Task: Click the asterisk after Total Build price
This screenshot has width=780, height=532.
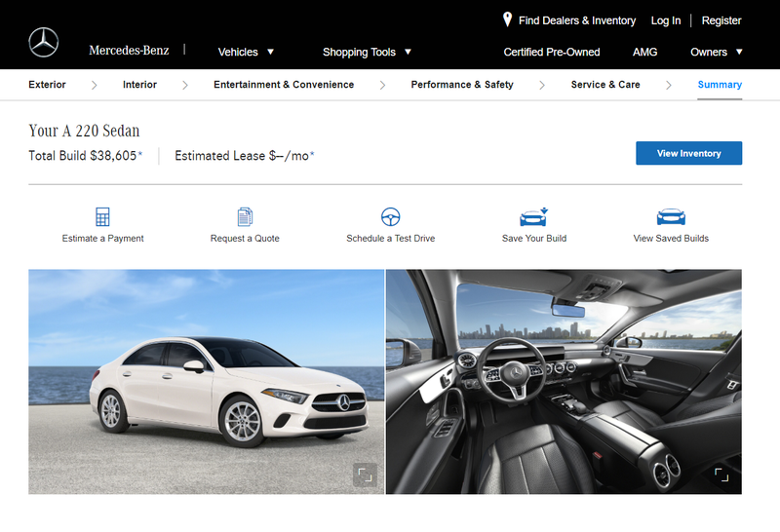Action: (x=140, y=154)
